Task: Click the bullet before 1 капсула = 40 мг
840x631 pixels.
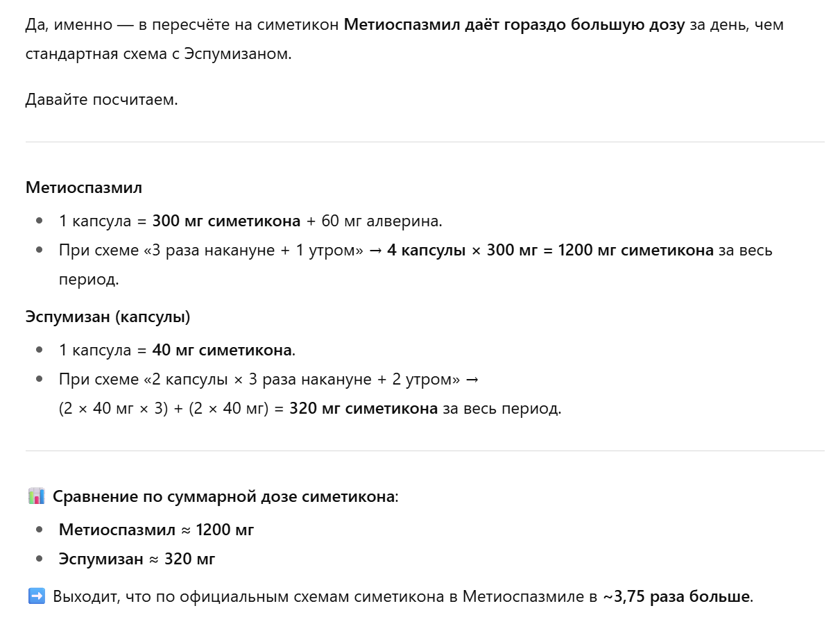Action: [x=40, y=350]
